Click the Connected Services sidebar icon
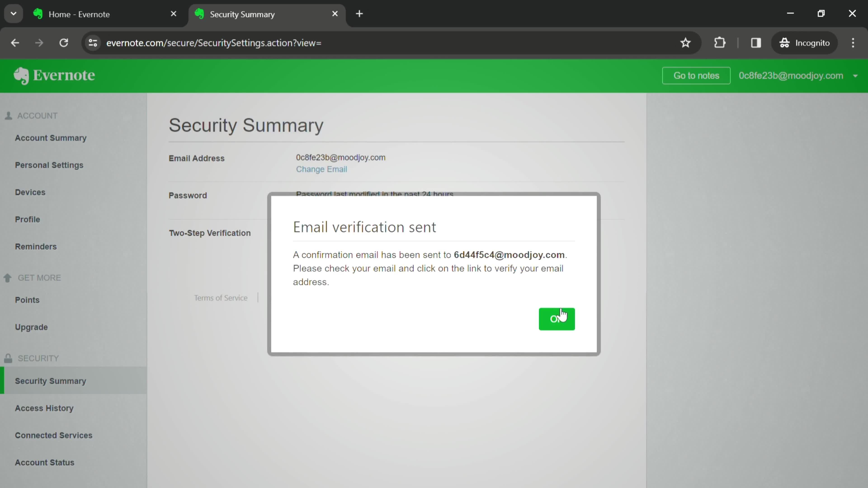868x488 pixels. pyautogui.click(x=54, y=435)
